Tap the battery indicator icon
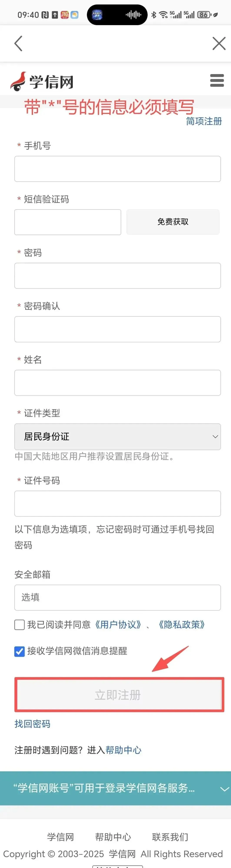Screen dimensions: 231x868 [x=204, y=15]
